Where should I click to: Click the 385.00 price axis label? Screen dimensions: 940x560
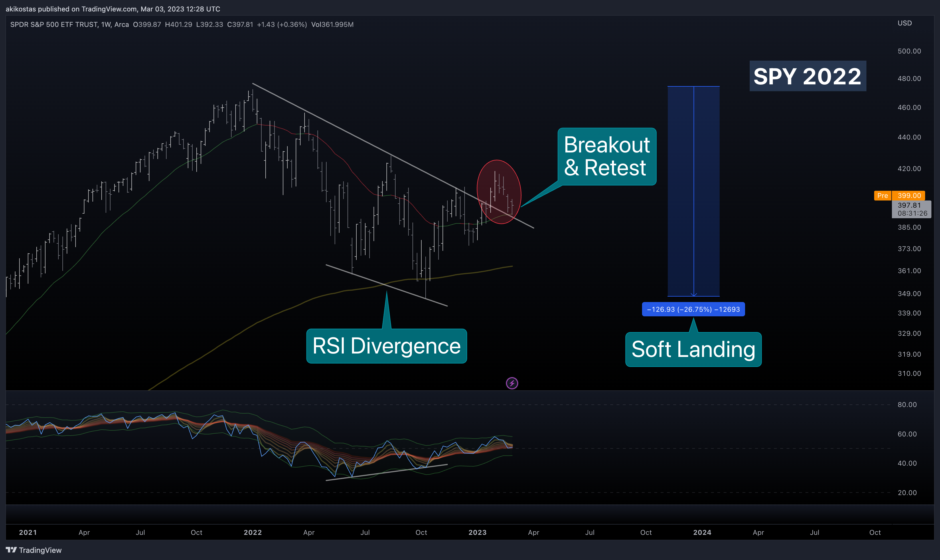tap(909, 227)
